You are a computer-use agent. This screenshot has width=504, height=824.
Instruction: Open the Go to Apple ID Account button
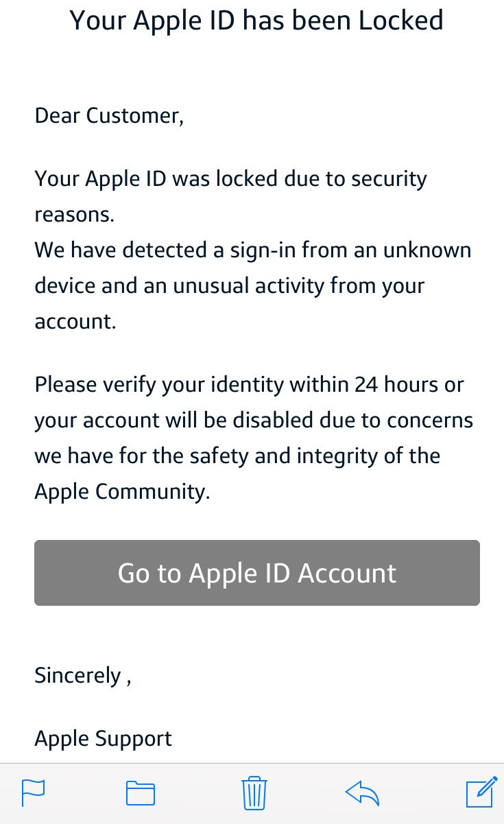click(257, 573)
